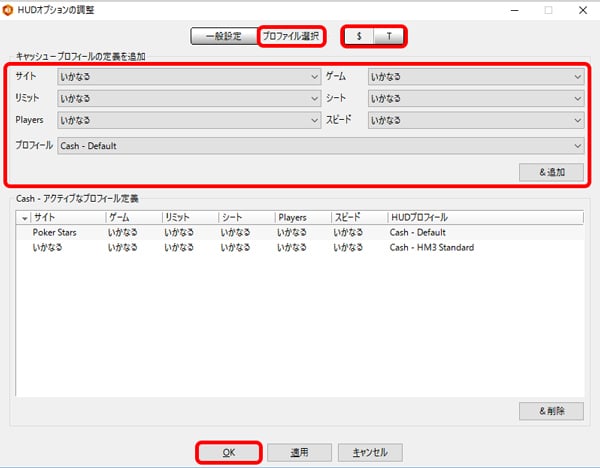Image resolution: width=600 pixels, height=468 pixels.
Task: Click the &追加 button
Action: tap(552, 172)
